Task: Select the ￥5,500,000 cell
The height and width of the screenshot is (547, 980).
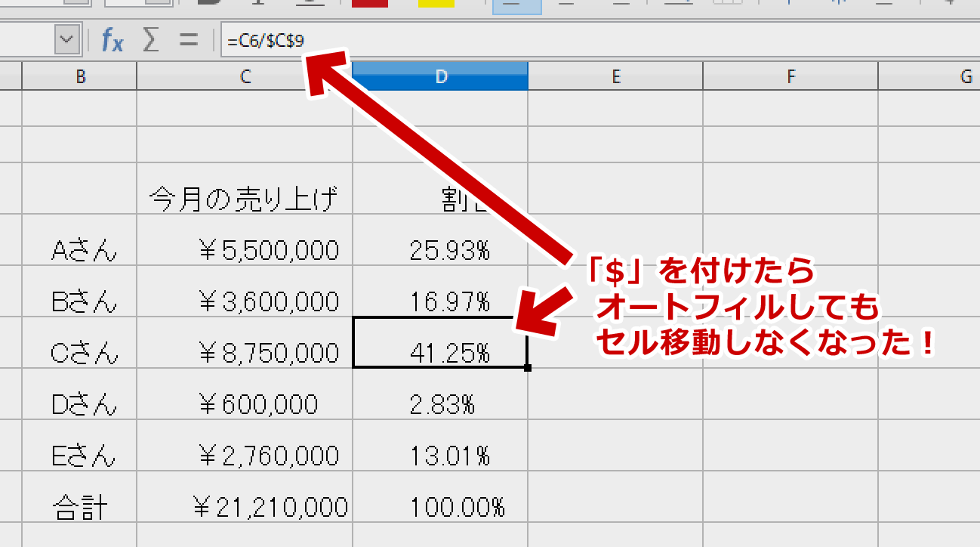Action: [x=245, y=240]
